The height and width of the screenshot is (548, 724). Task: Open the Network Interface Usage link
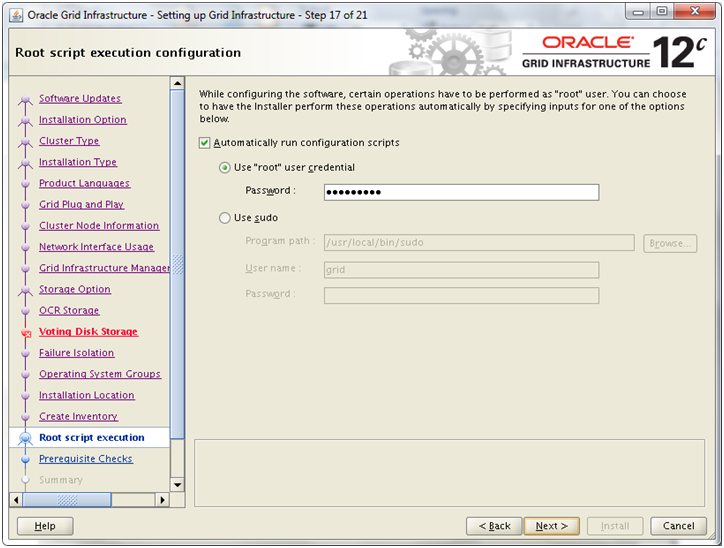coord(96,247)
